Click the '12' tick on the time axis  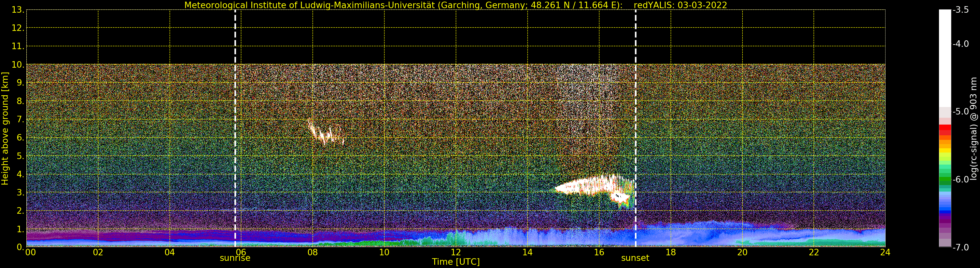pos(456,252)
